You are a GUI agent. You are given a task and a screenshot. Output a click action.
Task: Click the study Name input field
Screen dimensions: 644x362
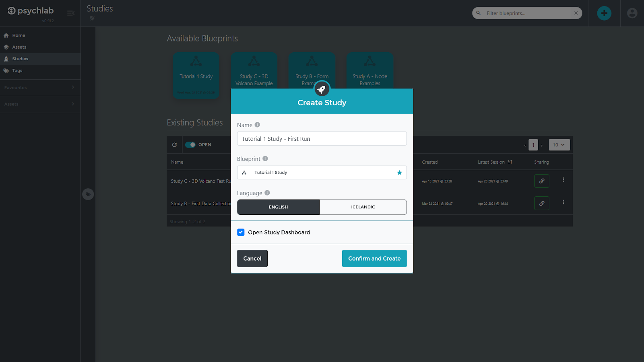point(321,139)
